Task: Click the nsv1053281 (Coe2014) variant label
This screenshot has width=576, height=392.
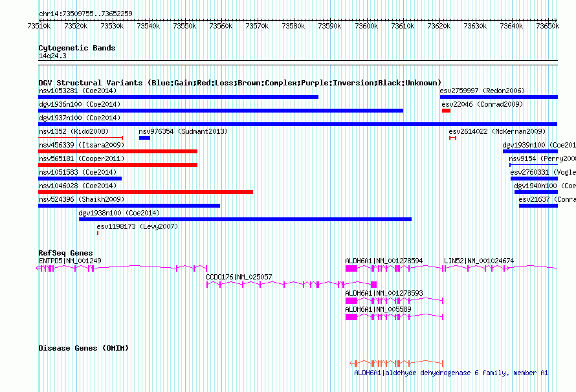Action: [78, 91]
